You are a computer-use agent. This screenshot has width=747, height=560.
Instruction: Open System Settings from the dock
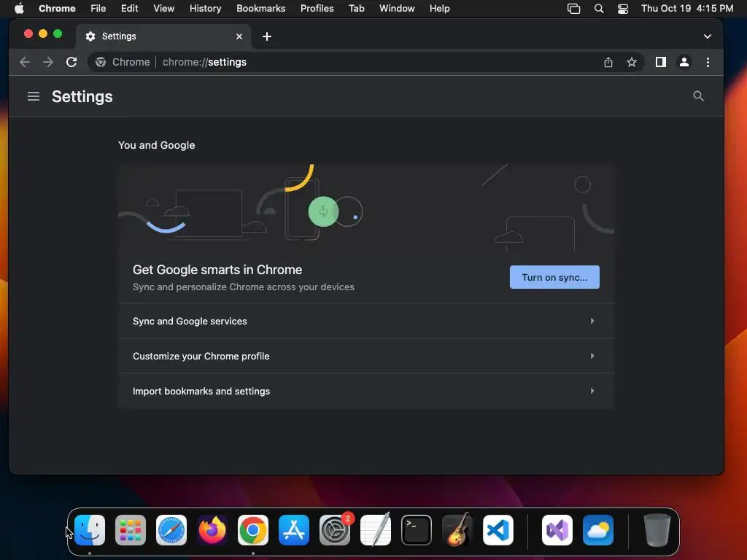coord(334,530)
